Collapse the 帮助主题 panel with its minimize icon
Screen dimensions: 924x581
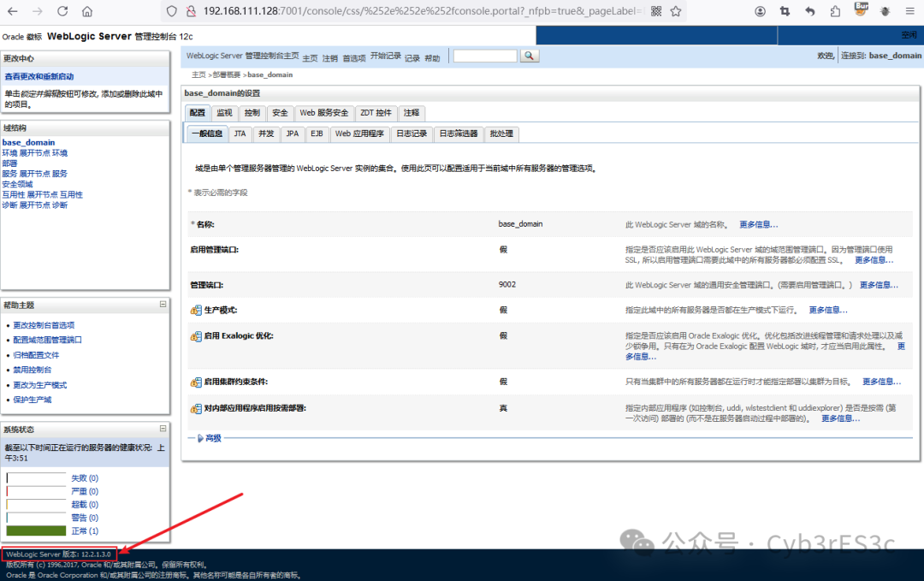click(163, 304)
